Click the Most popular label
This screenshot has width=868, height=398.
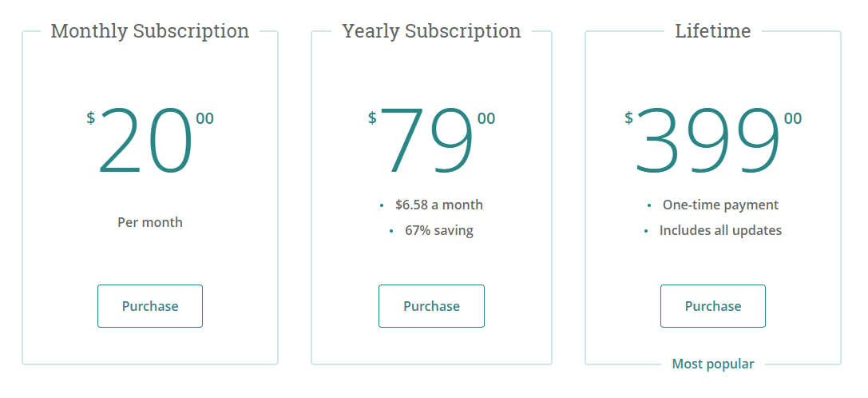(x=712, y=364)
